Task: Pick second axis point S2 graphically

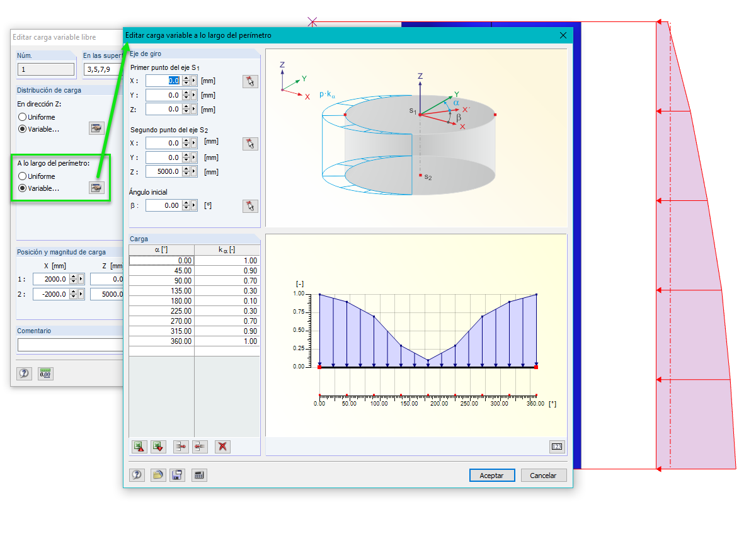Action: pyautogui.click(x=250, y=144)
